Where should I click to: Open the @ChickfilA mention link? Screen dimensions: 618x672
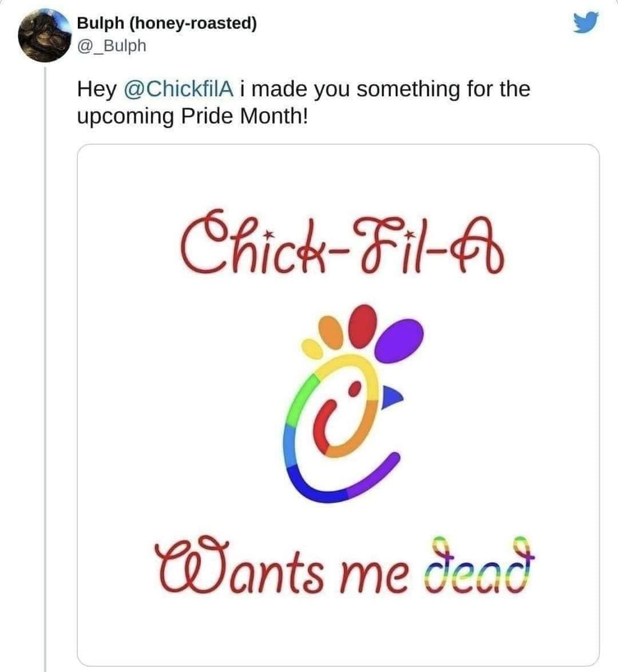pyautogui.click(x=179, y=89)
